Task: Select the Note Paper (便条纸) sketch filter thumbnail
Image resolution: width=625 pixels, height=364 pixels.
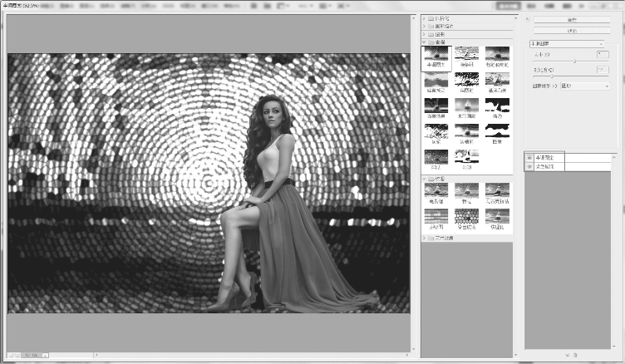Action: coord(466,57)
